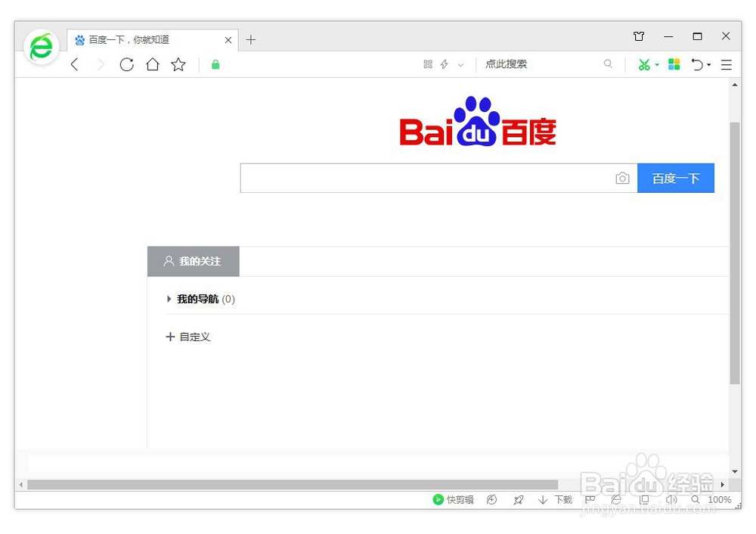Screen dimensions: 756x534
Task: Reload the page with refresh icon
Action: pyautogui.click(x=126, y=64)
